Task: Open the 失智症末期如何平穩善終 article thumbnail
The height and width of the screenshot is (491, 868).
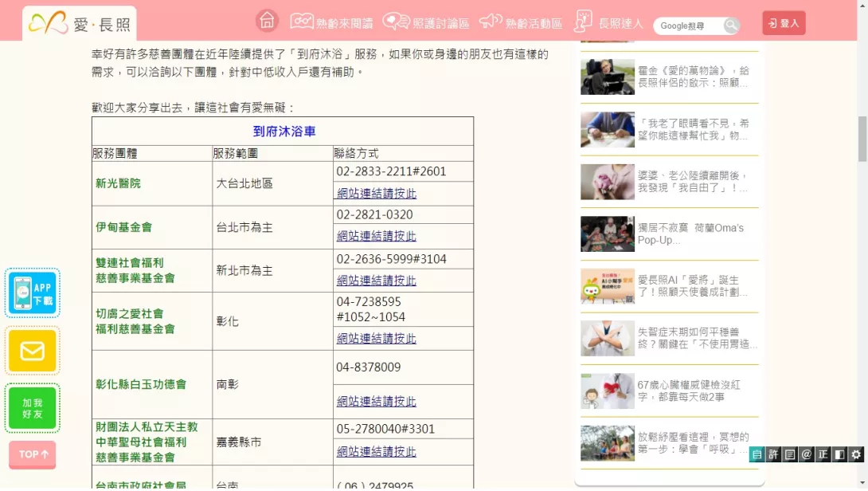Action: [608, 338]
